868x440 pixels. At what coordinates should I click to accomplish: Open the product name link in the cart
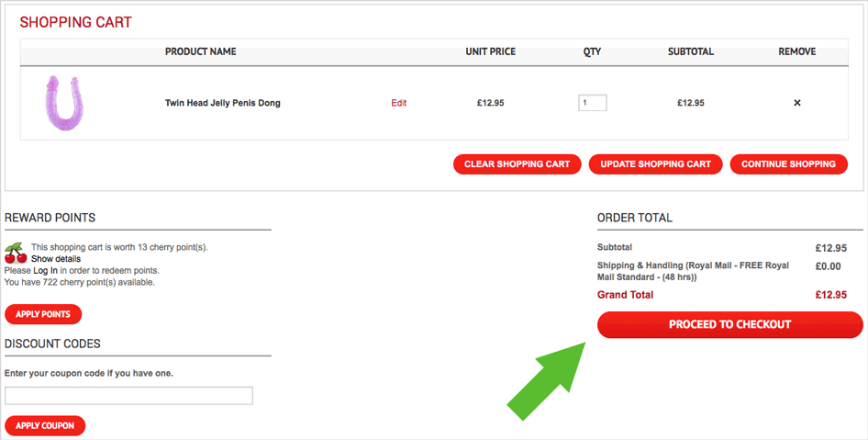click(x=223, y=103)
